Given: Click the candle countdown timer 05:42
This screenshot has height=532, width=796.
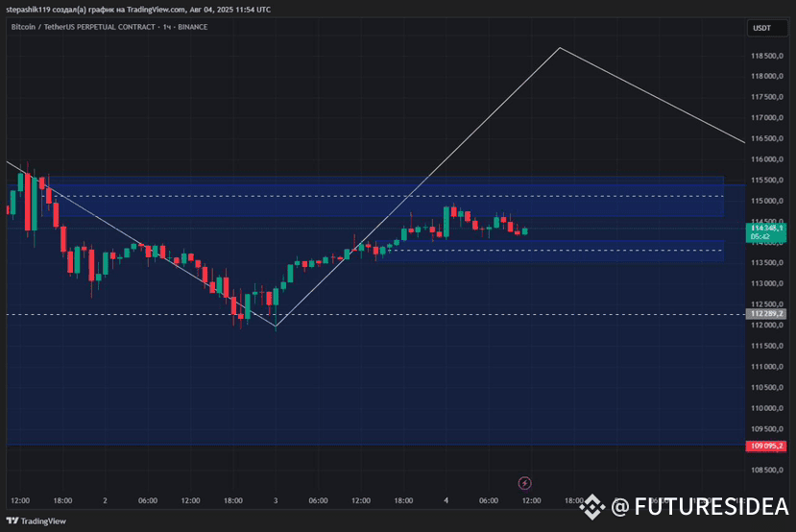Looking at the screenshot, I should pyautogui.click(x=760, y=237).
